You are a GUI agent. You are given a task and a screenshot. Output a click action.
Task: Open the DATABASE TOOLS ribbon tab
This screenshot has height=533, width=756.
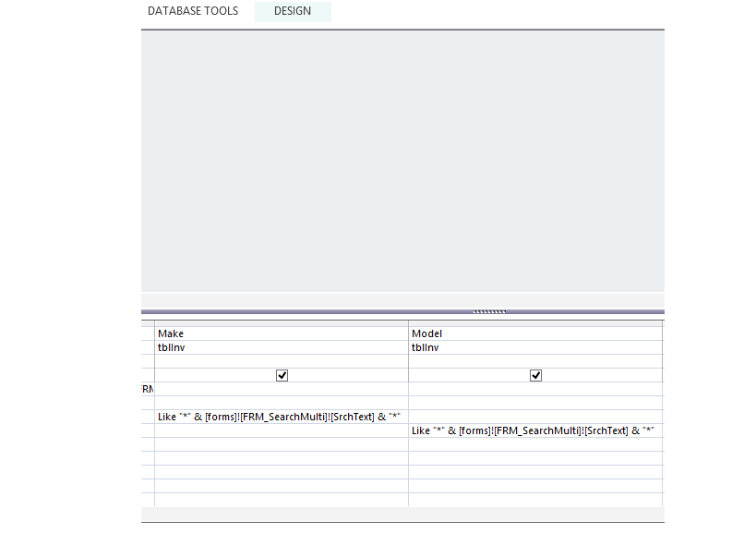pyautogui.click(x=193, y=11)
